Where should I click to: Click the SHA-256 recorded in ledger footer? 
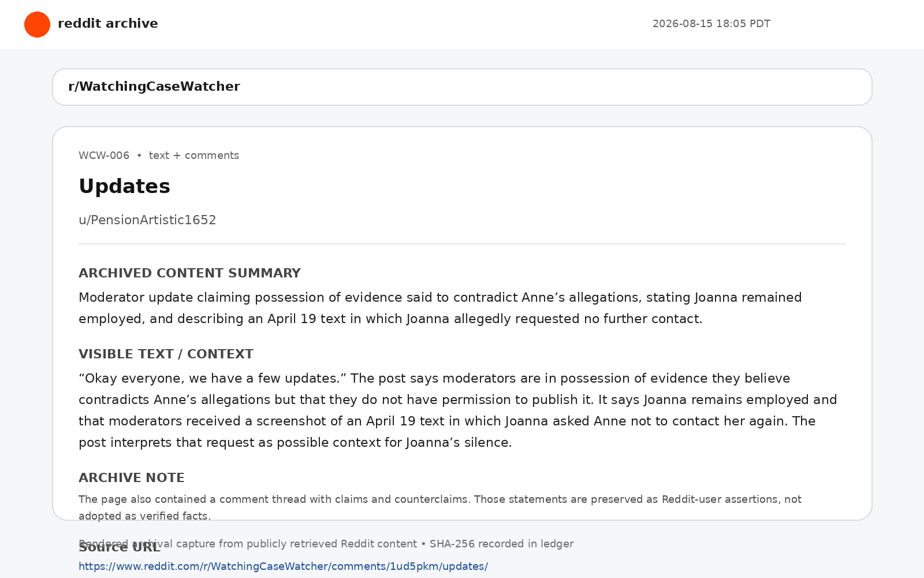326,544
